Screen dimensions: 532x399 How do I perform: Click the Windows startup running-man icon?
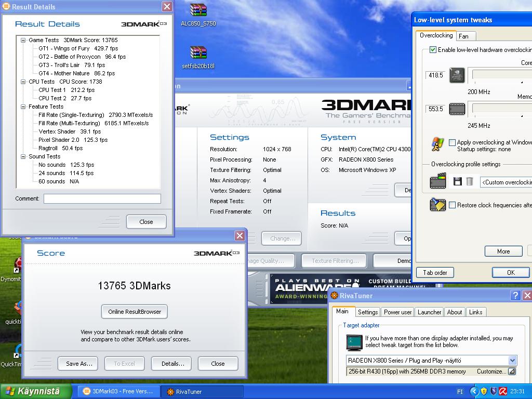[437, 144]
